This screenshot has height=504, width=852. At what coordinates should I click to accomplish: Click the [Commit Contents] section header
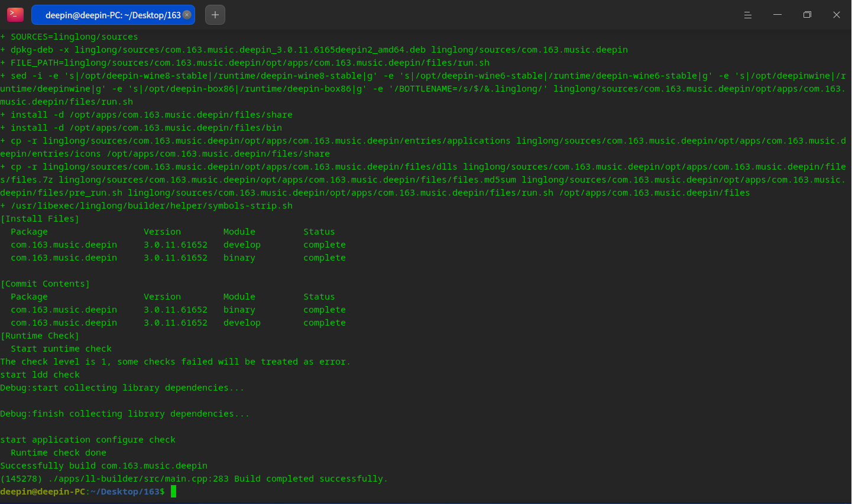[45, 284]
